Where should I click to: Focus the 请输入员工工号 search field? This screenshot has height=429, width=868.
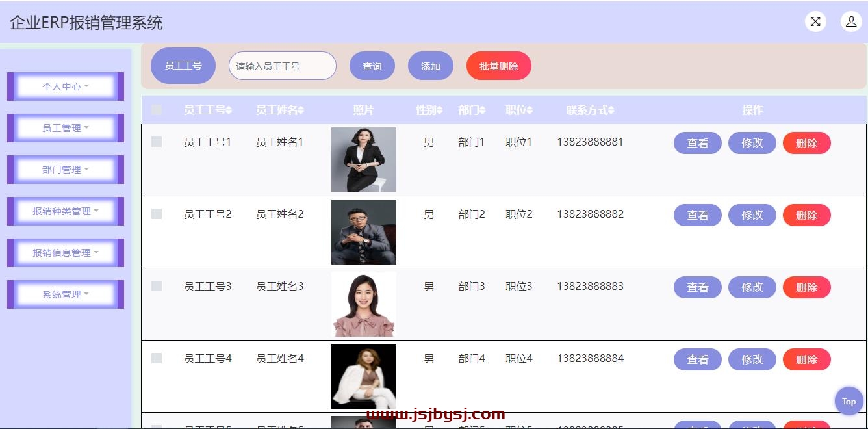tap(283, 66)
